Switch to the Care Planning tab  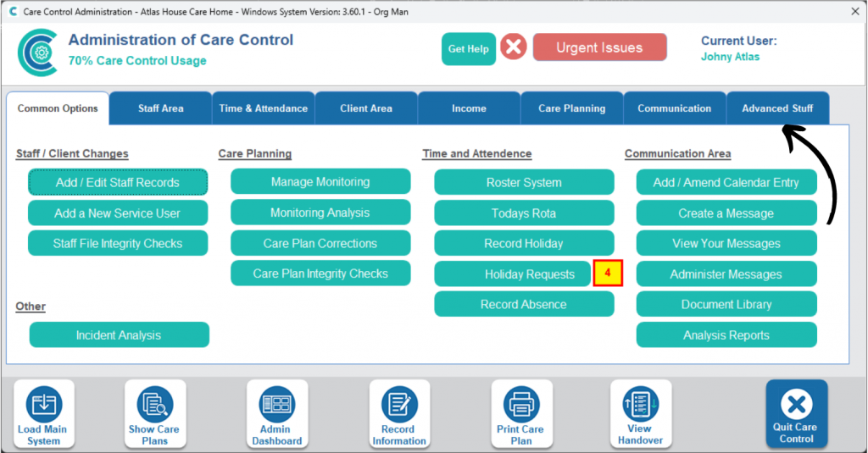click(x=572, y=108)
